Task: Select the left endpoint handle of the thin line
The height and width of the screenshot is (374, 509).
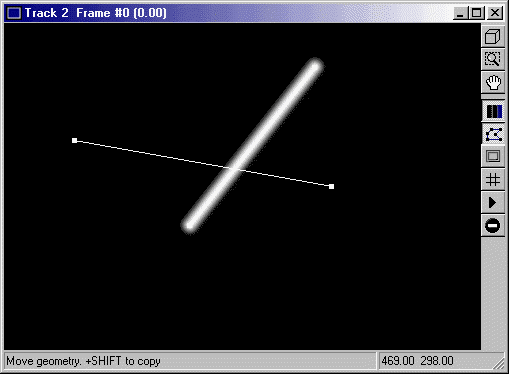Action: [74, 141]
